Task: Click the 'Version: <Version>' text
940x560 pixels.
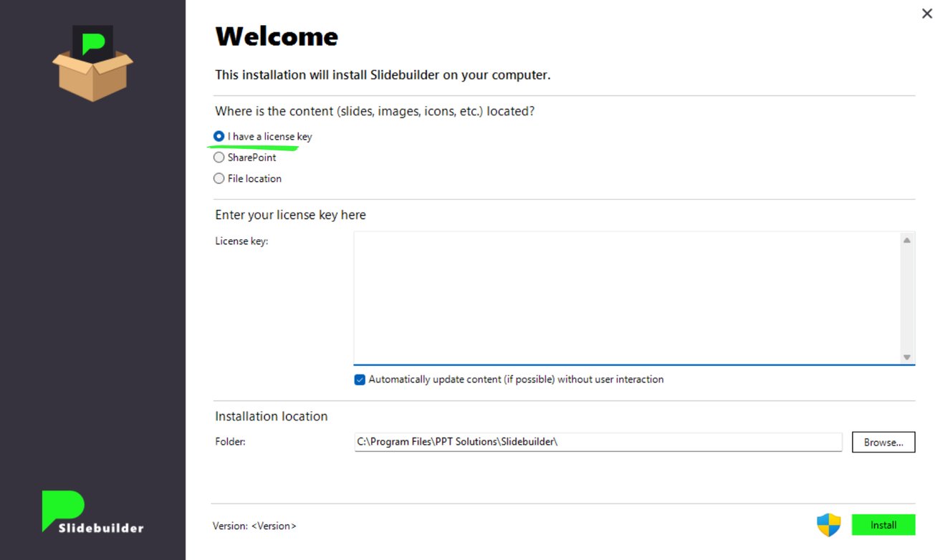Action: (x=254, y=526)
